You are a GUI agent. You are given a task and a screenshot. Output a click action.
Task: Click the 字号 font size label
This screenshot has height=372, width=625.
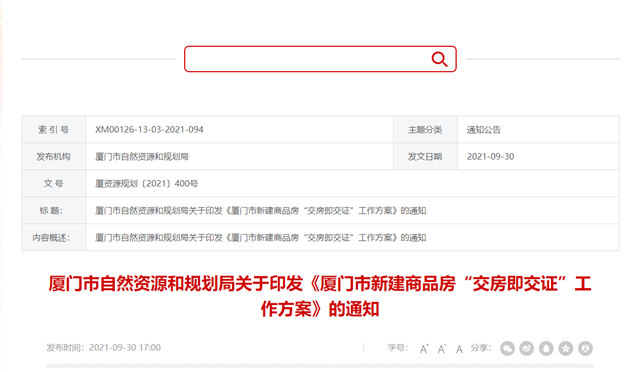(x=398, y=348)
